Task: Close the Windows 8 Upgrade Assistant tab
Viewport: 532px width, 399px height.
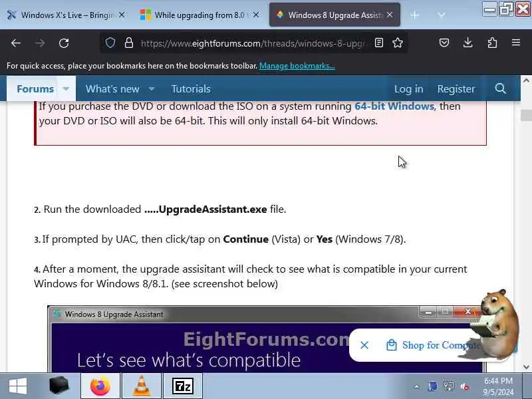Action: point(390,15)
